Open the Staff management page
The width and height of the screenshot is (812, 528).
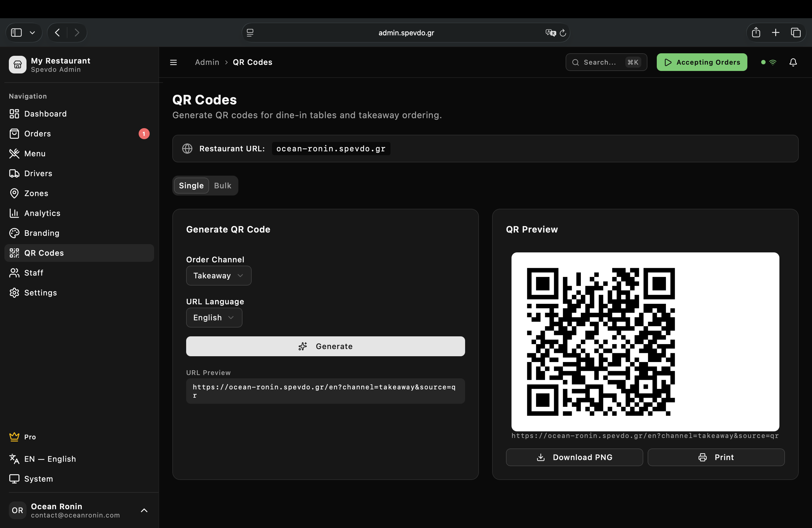33,273
